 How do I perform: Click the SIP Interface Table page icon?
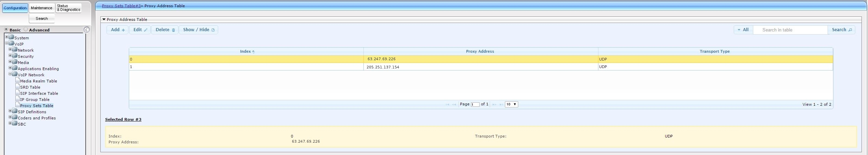[18, 92]
